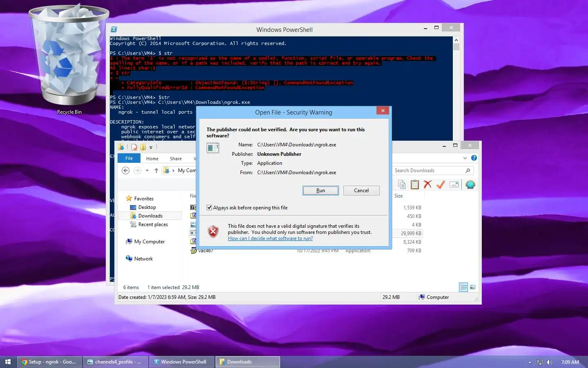Switch to Downloads taskbar item
Image resolution: width=588 pixels, height=368 pixels.
pyautogui.click(x=248, y=362)
